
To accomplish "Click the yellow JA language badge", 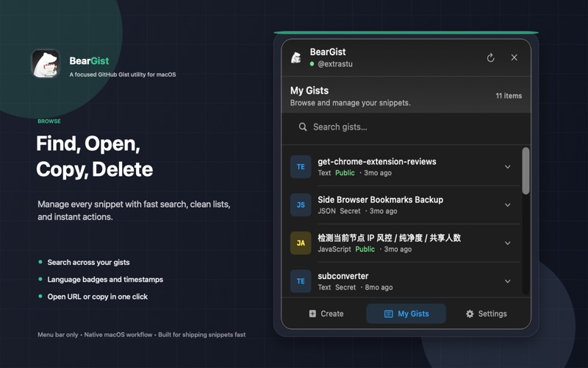I will point(301,243).
